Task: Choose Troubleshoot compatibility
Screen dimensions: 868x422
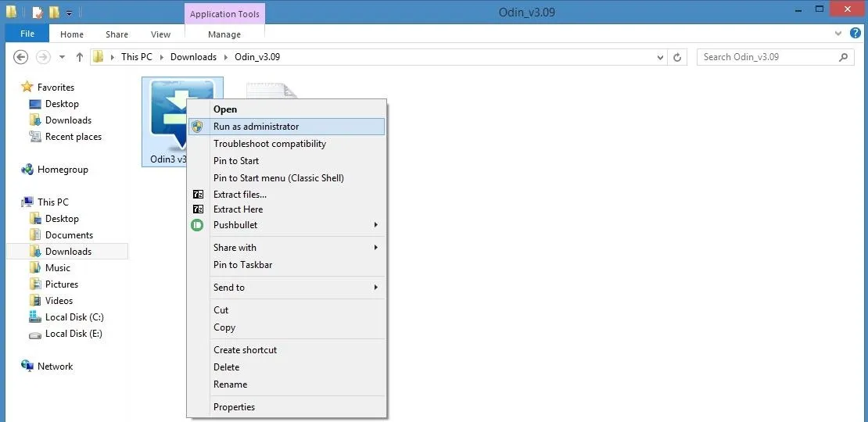Action: click(286, 144)
